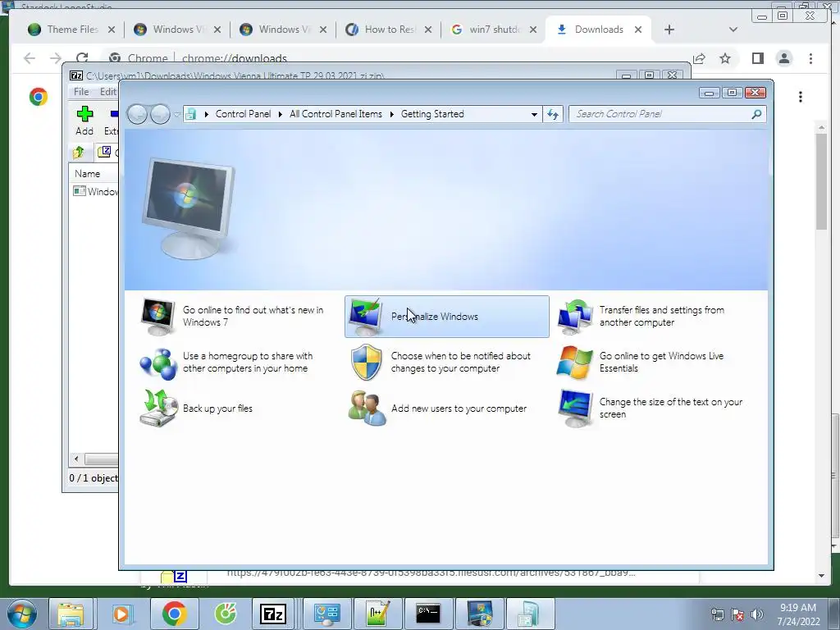This screenshot has height=630, width=840.
Task: Click the 7-Zip up-folder arrow icon
Action: (79, 153)
